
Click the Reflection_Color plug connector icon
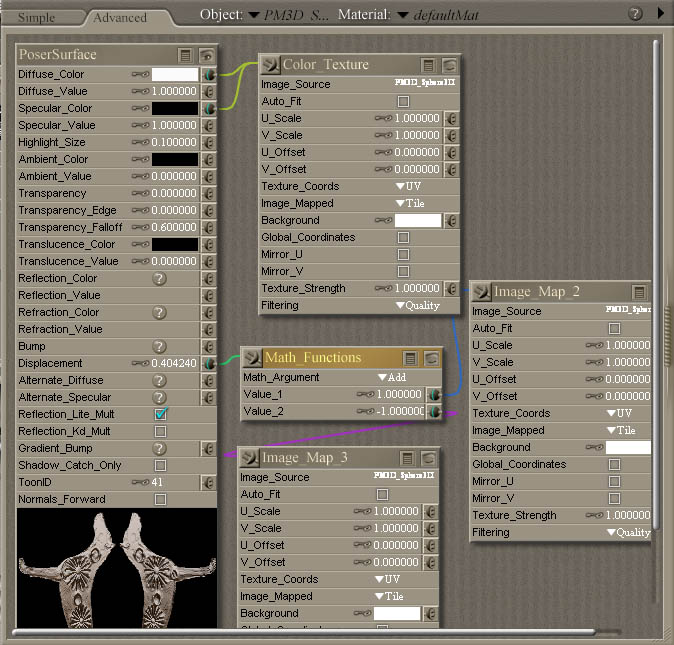(x=209, y=278)
